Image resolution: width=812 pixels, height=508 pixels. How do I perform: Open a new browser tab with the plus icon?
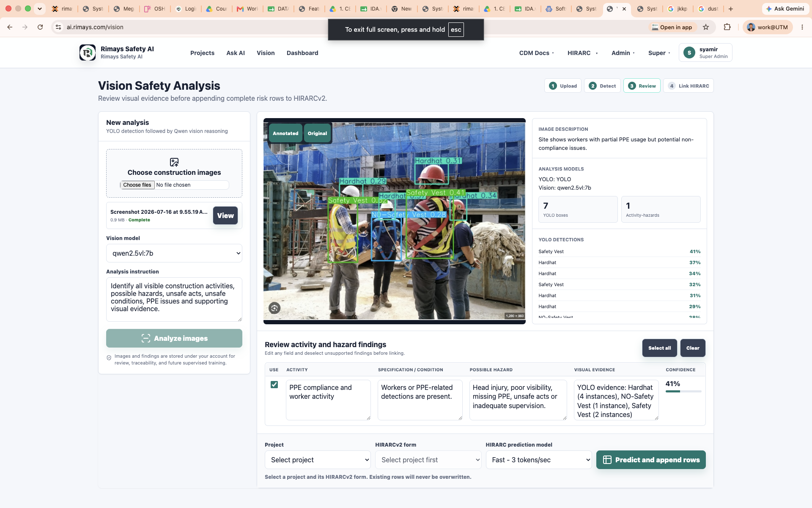tap(730, 8)
